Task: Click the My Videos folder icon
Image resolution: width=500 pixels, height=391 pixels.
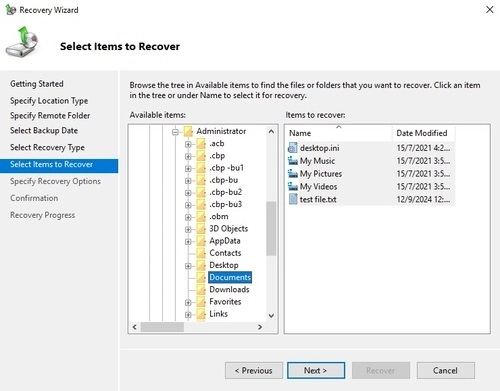Action: coord(293,186)
